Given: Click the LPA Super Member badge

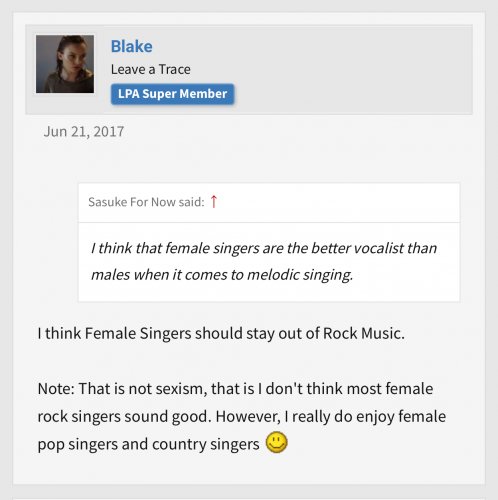Looking at the screenshot, I should 172,94.
